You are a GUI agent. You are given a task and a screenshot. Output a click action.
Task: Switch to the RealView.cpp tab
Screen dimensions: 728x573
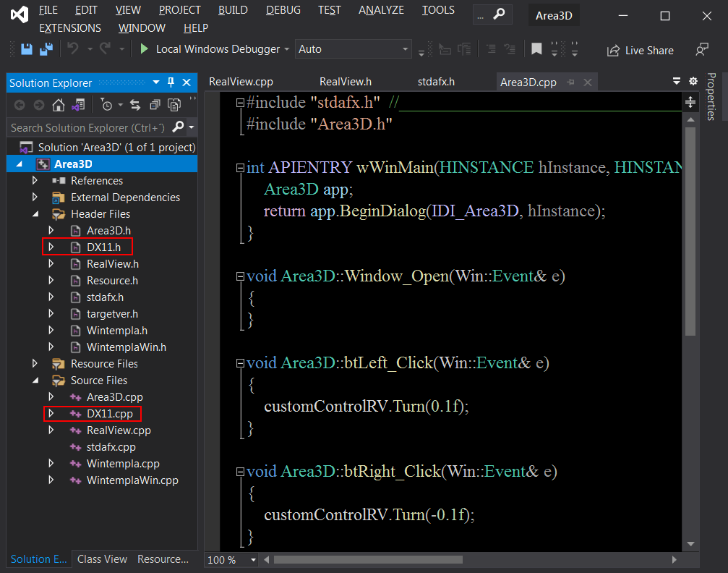[241, 82]
